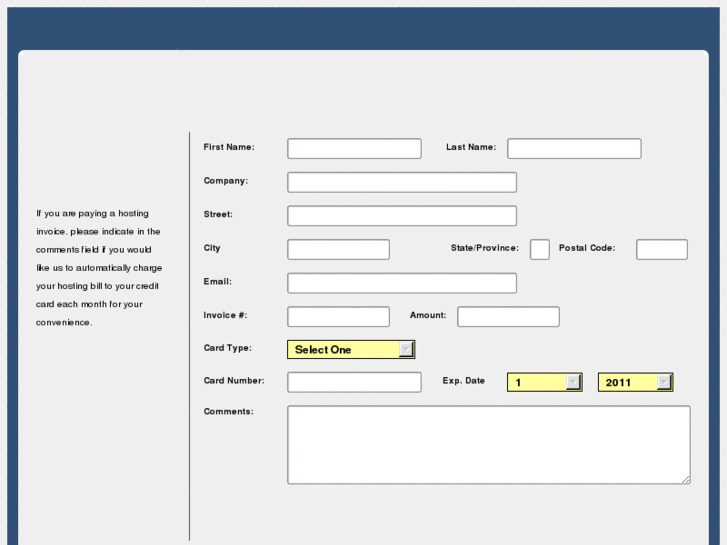
Task: Click the Email input field
Action: (402, 283)
